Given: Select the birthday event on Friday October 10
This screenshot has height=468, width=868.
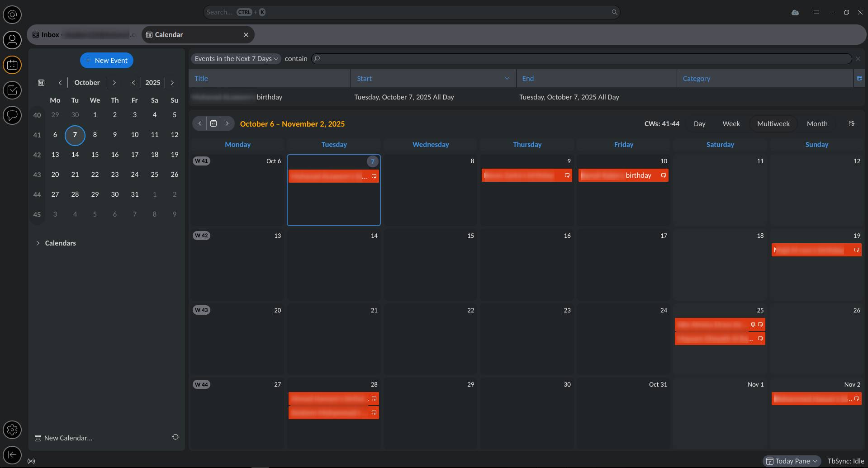Looking at the screenshot, I should 623,175.
